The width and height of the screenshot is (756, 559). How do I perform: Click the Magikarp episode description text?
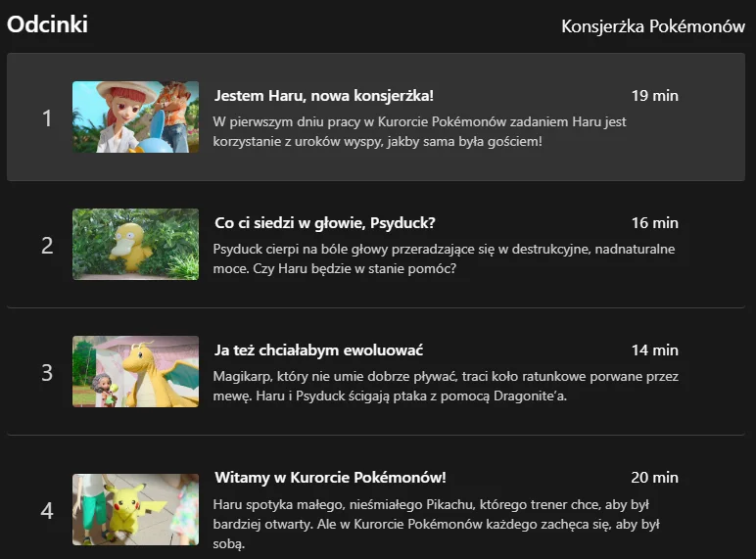[x=446, y=386]
